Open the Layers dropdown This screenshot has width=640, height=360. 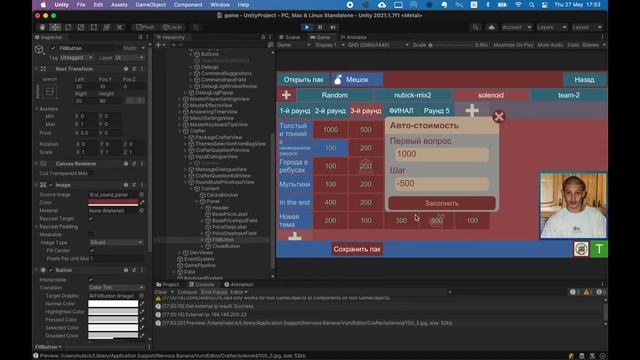(x=551, y=27)
